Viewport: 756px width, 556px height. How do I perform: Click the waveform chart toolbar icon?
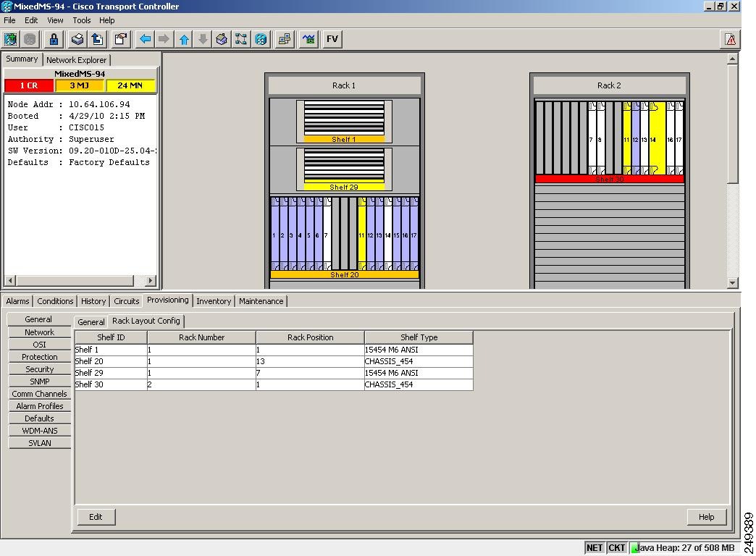point(308,39)
